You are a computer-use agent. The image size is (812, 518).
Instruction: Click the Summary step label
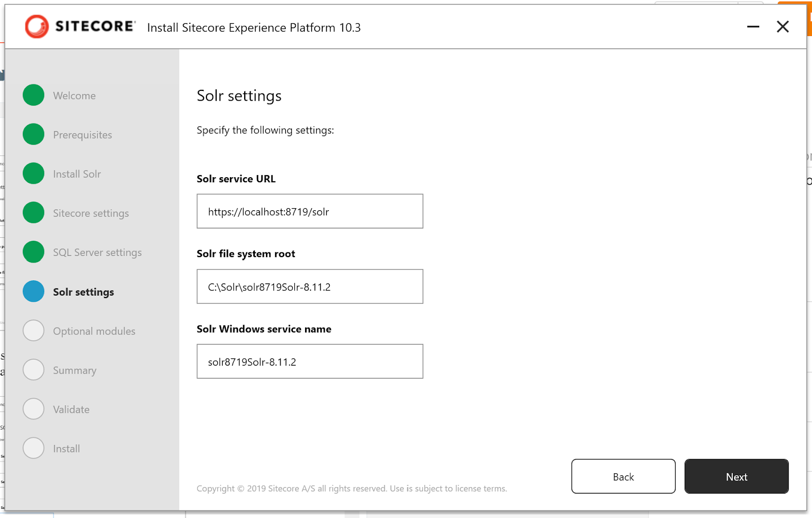75,371
